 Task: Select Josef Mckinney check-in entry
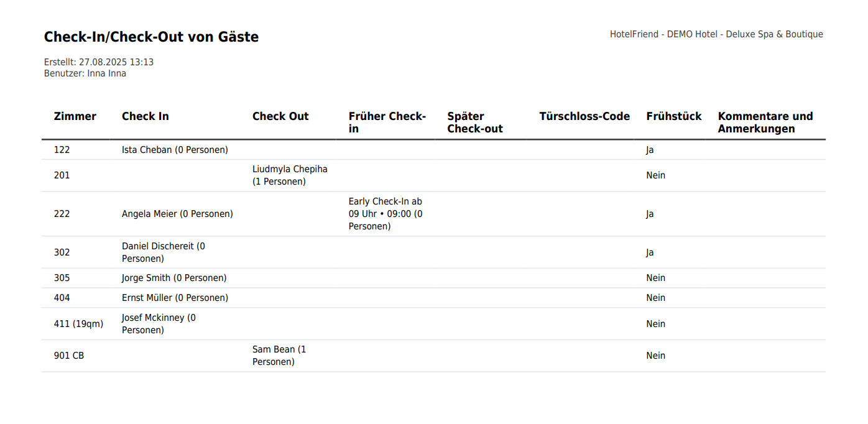[x=159, y=324]
